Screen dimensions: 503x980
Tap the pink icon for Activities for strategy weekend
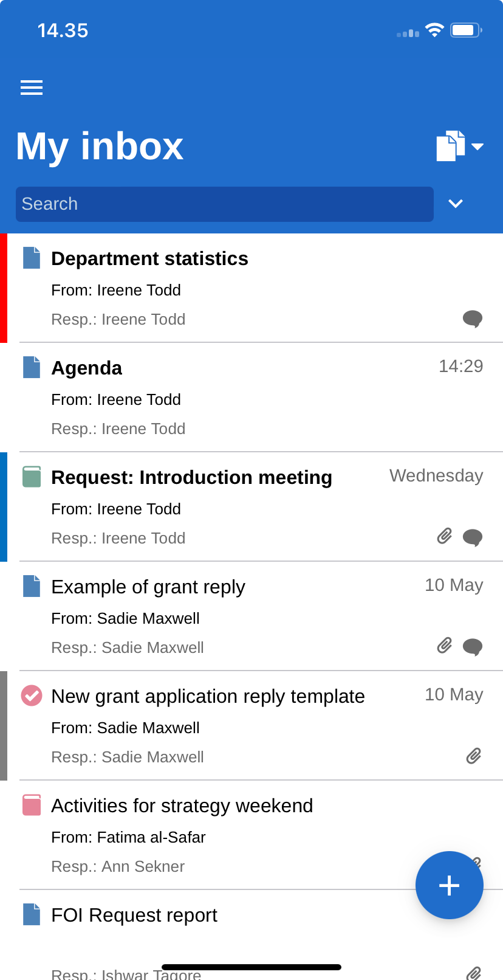click(x=32, y=805)
